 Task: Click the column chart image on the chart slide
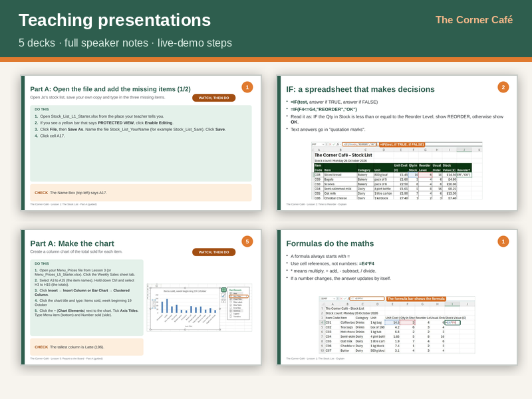coord(199,307)
